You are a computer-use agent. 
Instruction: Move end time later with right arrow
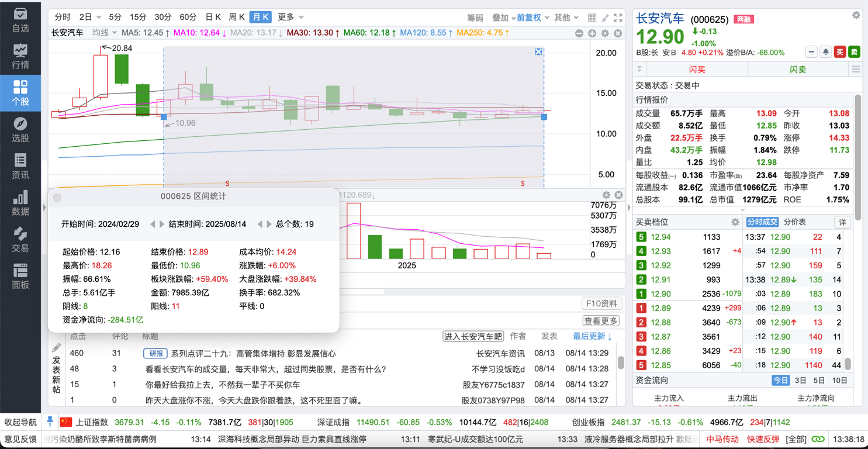coord(269,224)
